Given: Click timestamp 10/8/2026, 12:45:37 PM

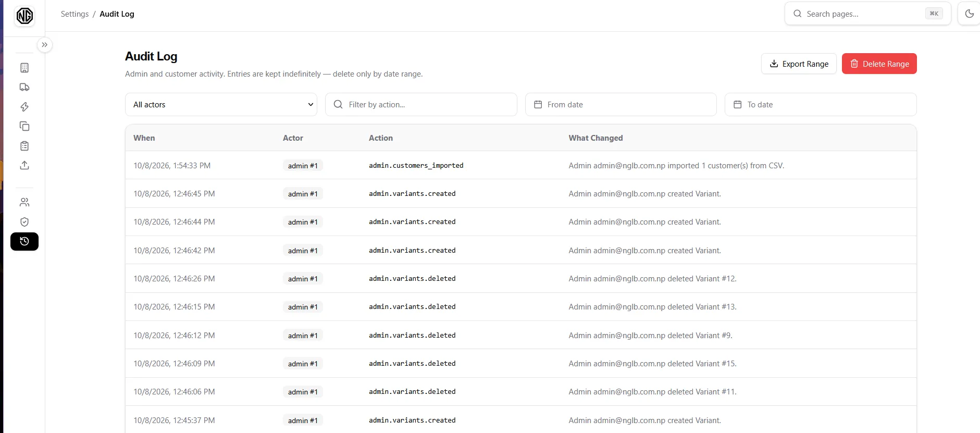Looking at the screenshot, I should point(174,420).
